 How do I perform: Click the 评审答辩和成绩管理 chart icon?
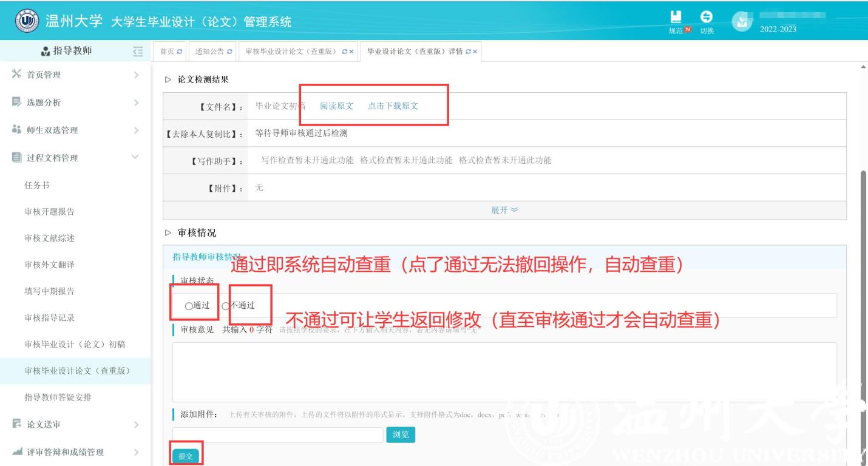pos(16,452)
